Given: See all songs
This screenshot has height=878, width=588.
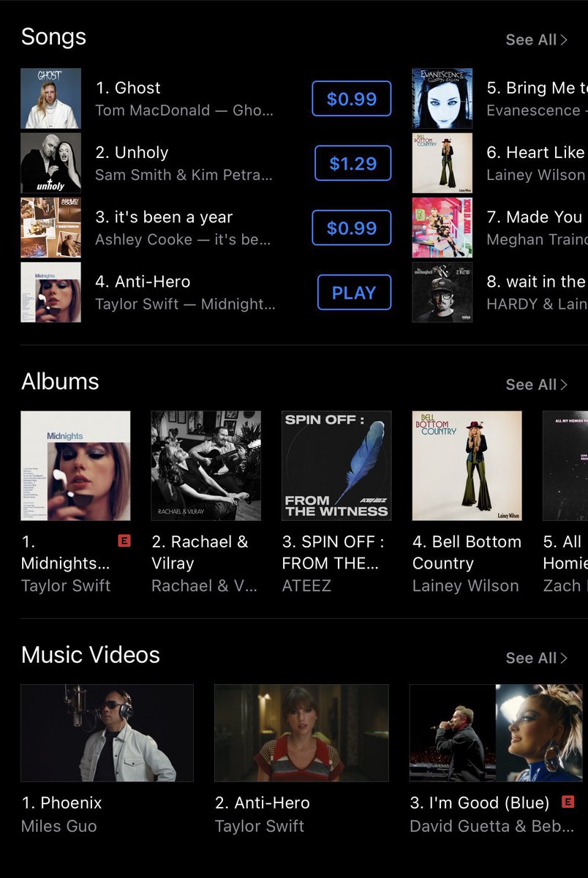Looking at the screenshot, I should tap(536, 40).
